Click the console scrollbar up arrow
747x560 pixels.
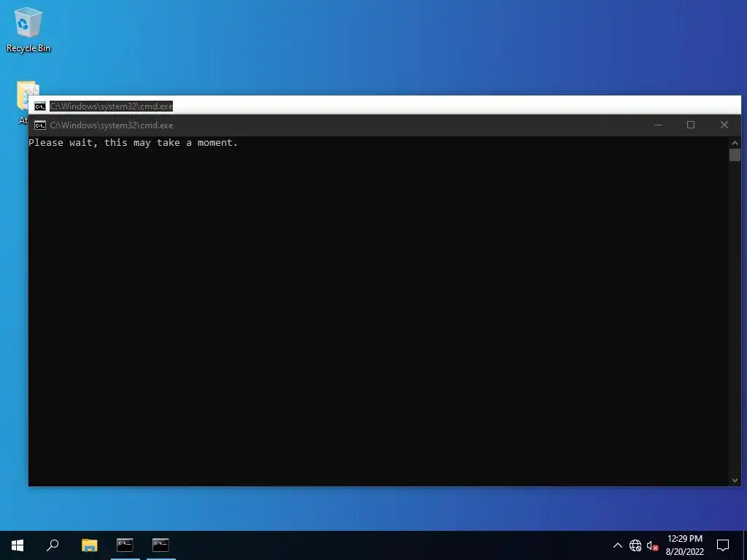[735, 142]
